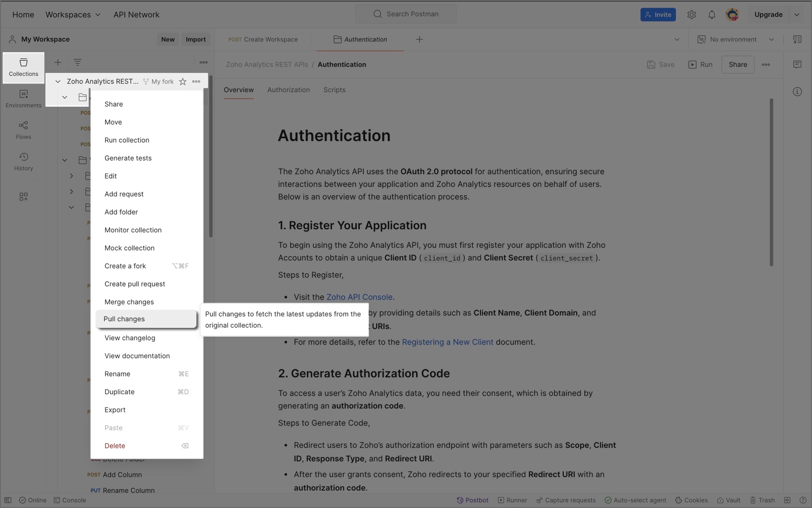Click the notifications bell icon
812x508 pixels.
click(711, 15)
